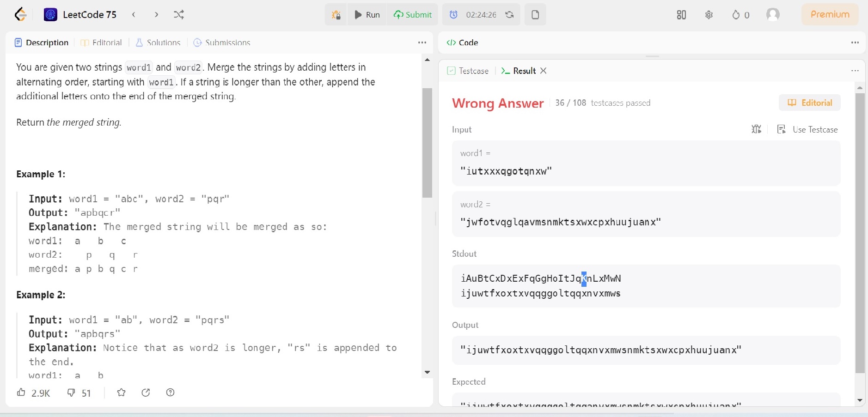Submit the solution
The height and width of the screenshot is (417, 868).
(x=412, y=15)
